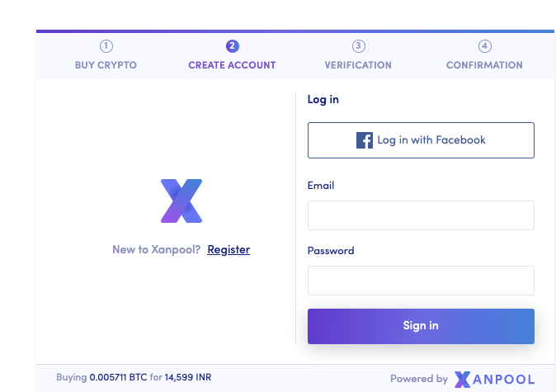The height and width of the screenshot is (392, 556).
Task: Go to the BUY CRYPTO step
Action: pyautogui.click(x=106, y=65)
